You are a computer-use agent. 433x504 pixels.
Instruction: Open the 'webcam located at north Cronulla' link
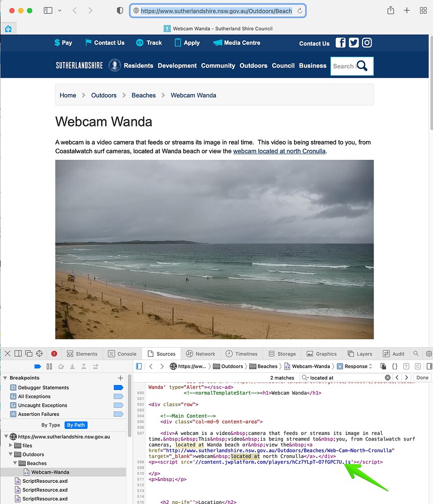pyautogui.click(x=279, y=151)
